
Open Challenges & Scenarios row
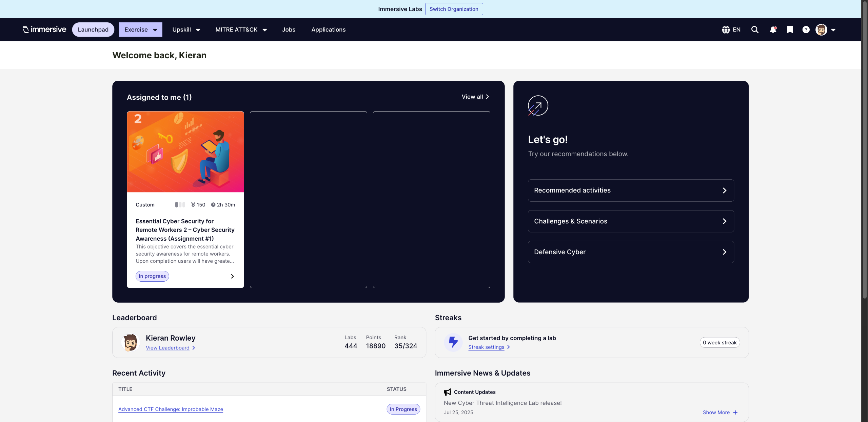pos(631,221)
